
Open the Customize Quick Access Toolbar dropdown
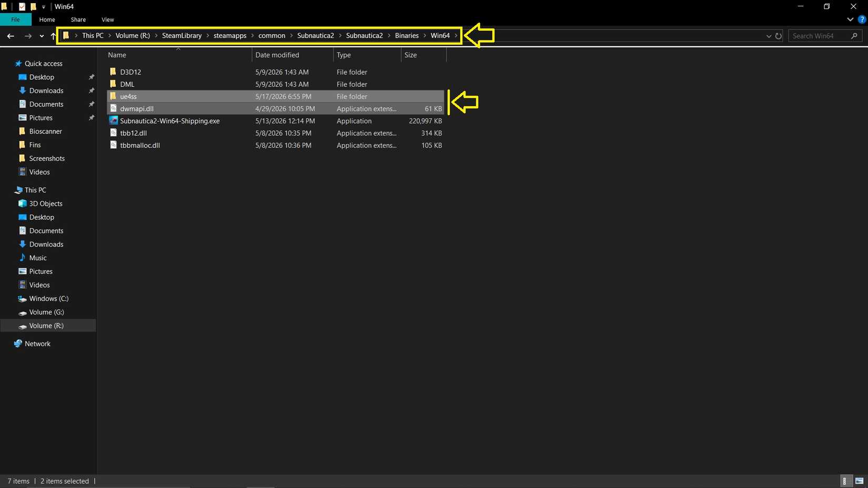coord(44,7)
